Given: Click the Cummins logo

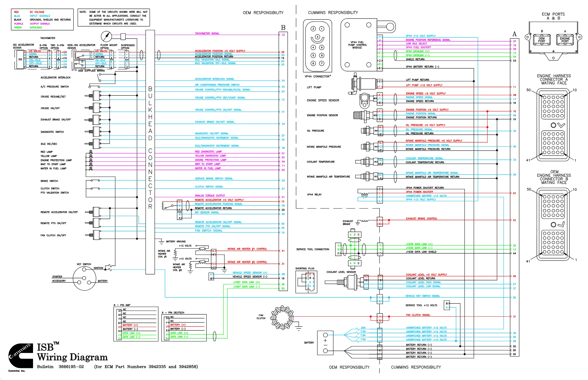Looking at the screenshot, I should (21, 356).
